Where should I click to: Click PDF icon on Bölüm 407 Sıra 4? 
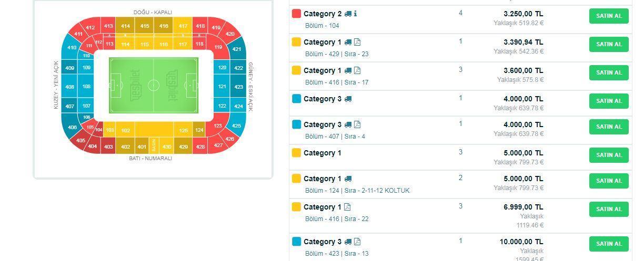[x=357, y=124]
